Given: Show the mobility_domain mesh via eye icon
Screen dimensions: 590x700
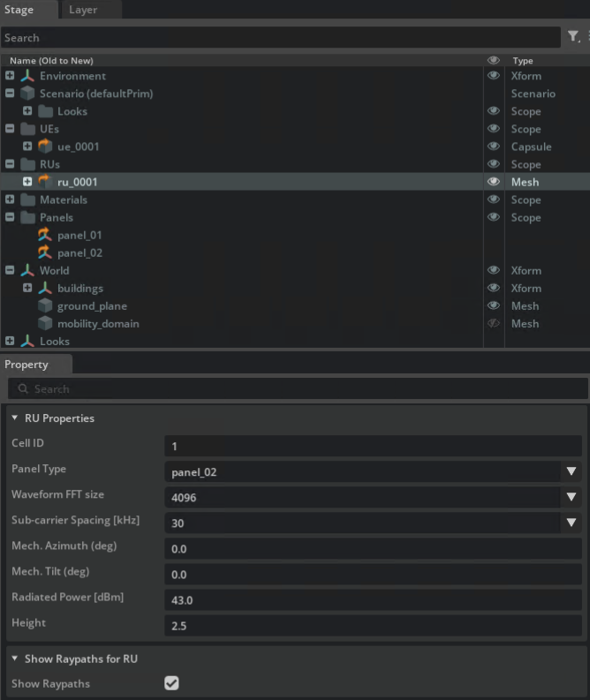Looking at the screenshot, I should click(494, 323).
